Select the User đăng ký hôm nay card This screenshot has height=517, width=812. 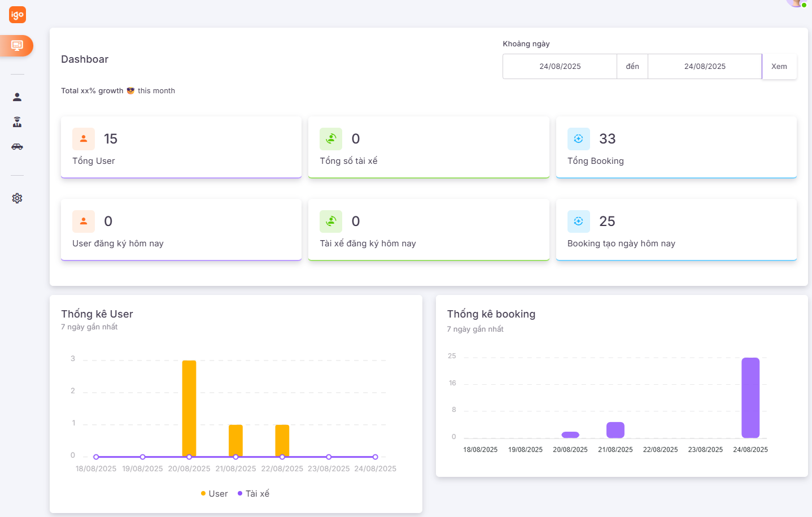point(181,229)
